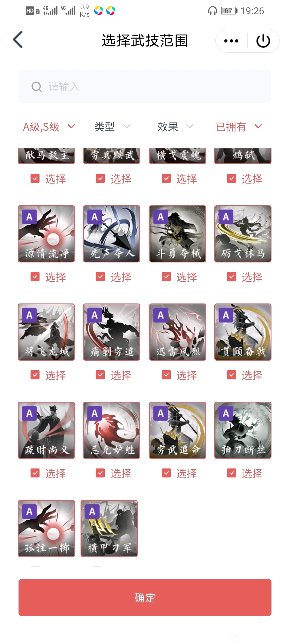This screenshot has height=644, width=290.
Task: Expand the A级,S级 grade filter dropdown
Action: point(49,127)
